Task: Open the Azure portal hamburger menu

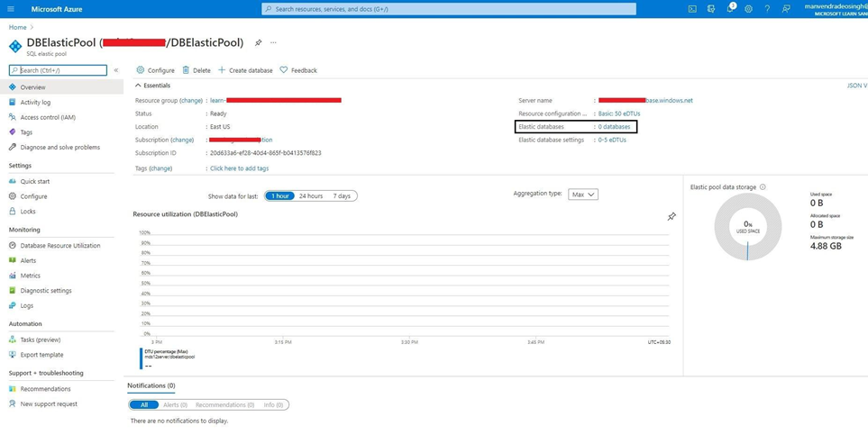Action: pyautogui.click(x=12, y=9)
